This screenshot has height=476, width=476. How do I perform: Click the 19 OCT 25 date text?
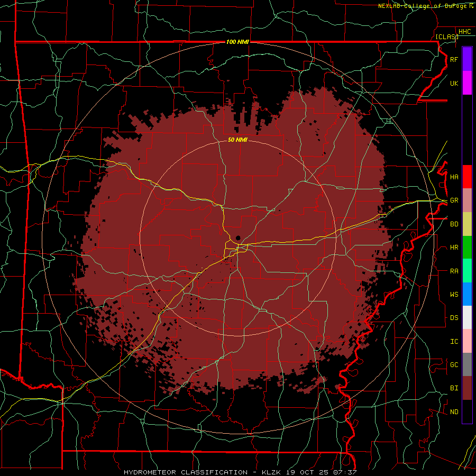pyautogui.click(x=307, y=472)
